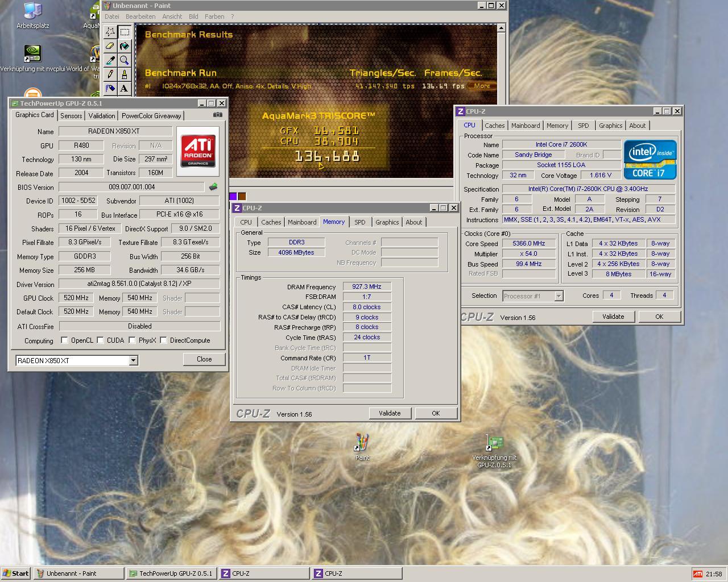Switch to Caches tab in right CPU-Z window

point(495,126)
